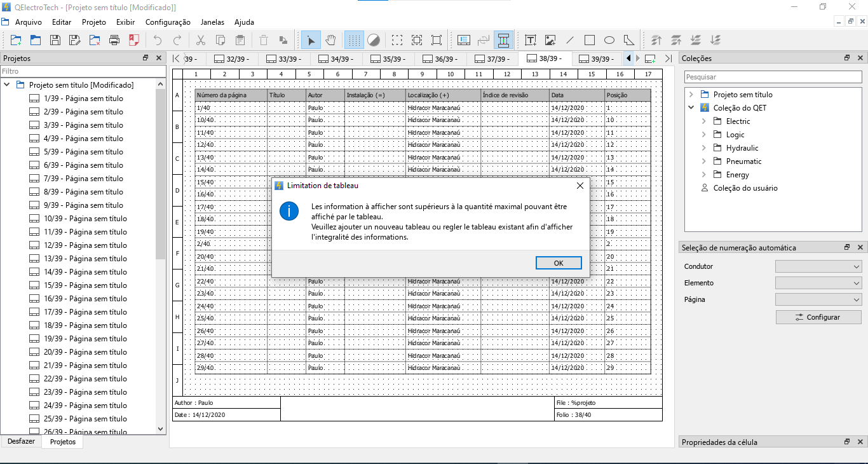Click the Configurar button

[818, 317]
